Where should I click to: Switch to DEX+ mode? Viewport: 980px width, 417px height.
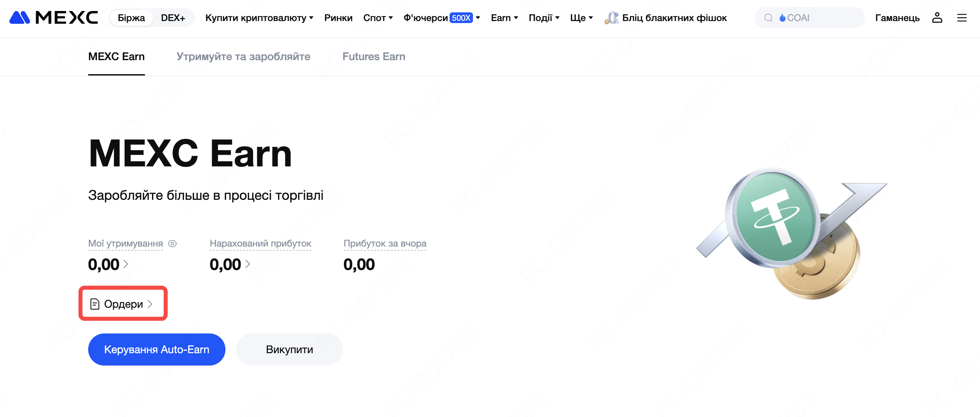click(173, 17)
